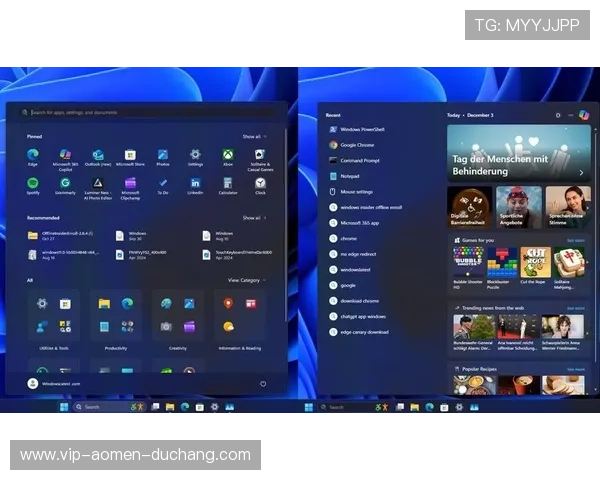Click the power button icon
This screenshot has height=480, width=600.
[263, 383]
